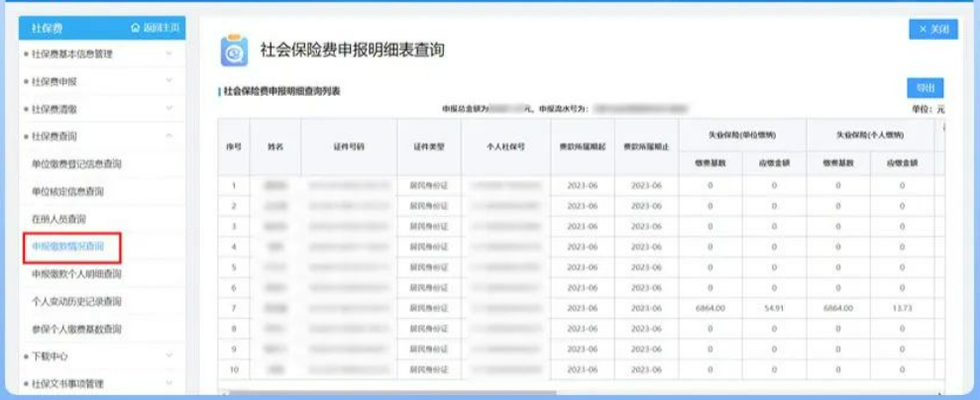980x400 pixels.
Task: Click the horizontal scrollbar below the table
Action: click(x=575, y=393)
